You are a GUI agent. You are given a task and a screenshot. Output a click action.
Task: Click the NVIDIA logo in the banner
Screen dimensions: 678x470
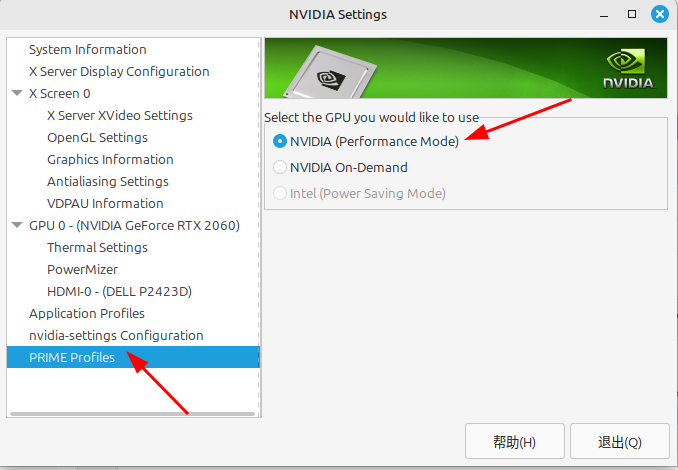tap(627, 68)
